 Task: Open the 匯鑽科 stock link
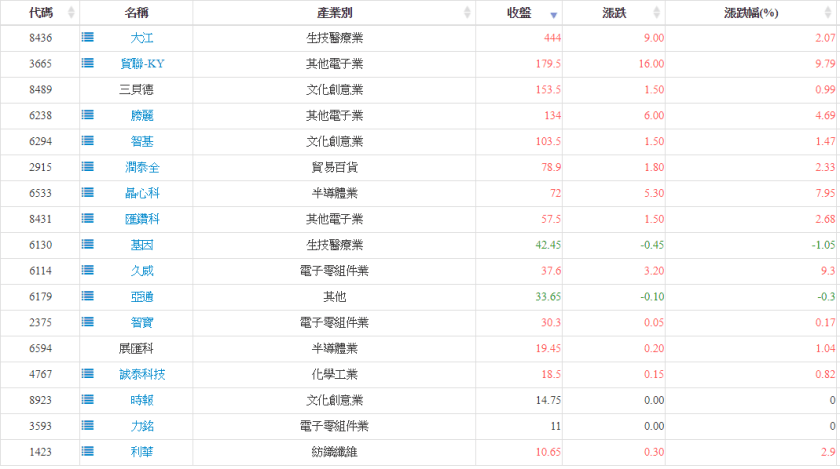pyautogui.click(x=142, y=220)
